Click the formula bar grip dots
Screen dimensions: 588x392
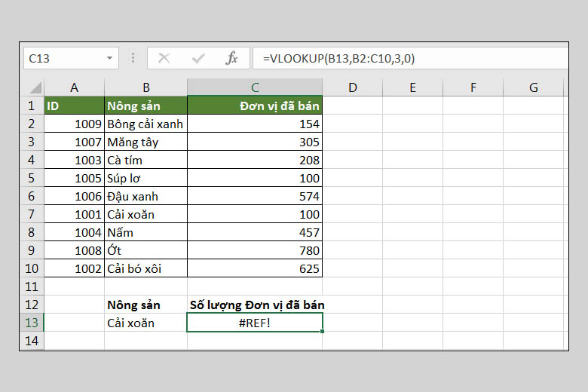click(133, 58)
